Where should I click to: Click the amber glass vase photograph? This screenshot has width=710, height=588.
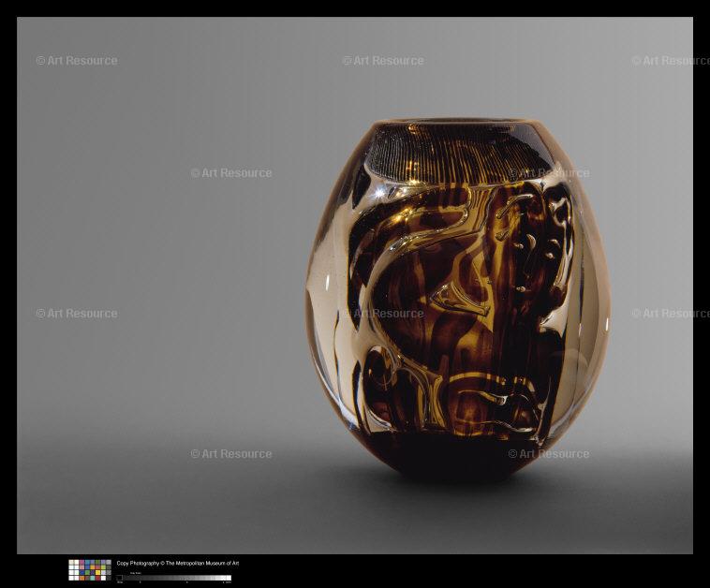click(355, 286)
